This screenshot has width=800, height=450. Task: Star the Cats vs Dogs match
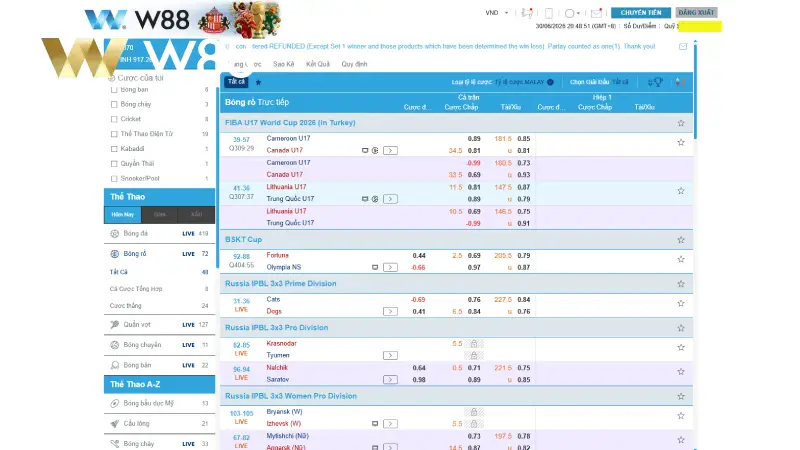tap(681, 303)
